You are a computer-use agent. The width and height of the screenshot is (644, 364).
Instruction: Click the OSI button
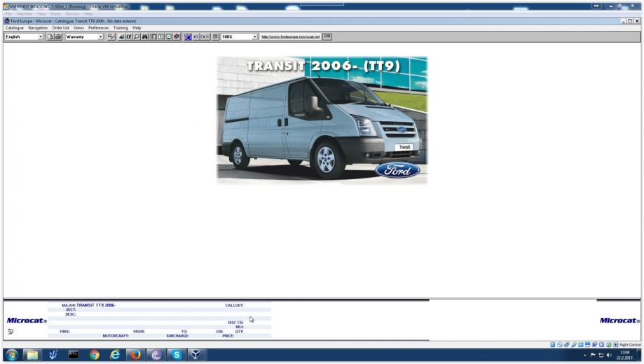click(327, 36)
